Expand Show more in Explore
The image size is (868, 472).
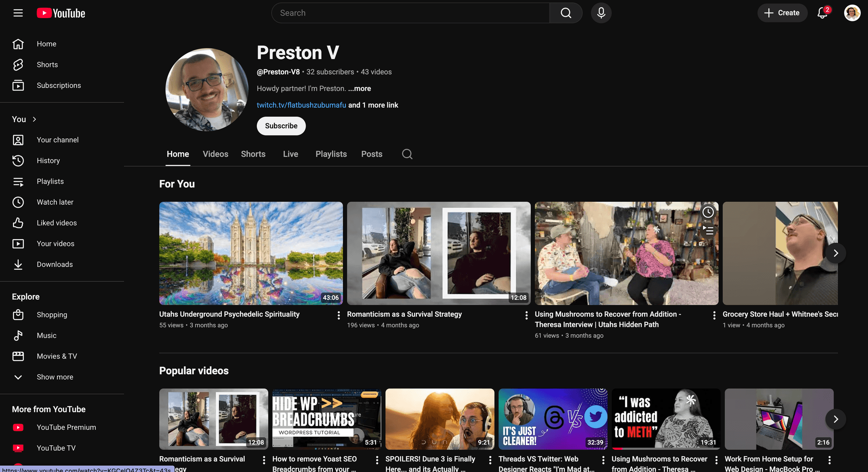pos(62,377)
